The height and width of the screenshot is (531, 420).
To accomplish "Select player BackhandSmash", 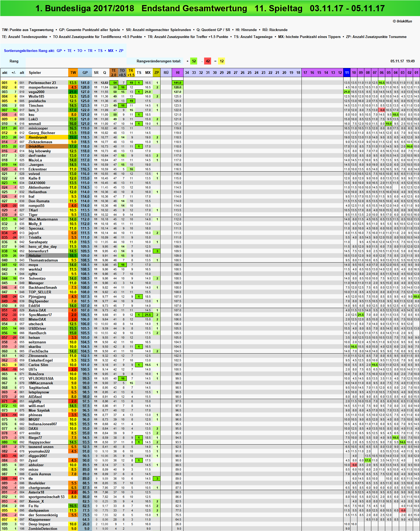I will (43, 287).
